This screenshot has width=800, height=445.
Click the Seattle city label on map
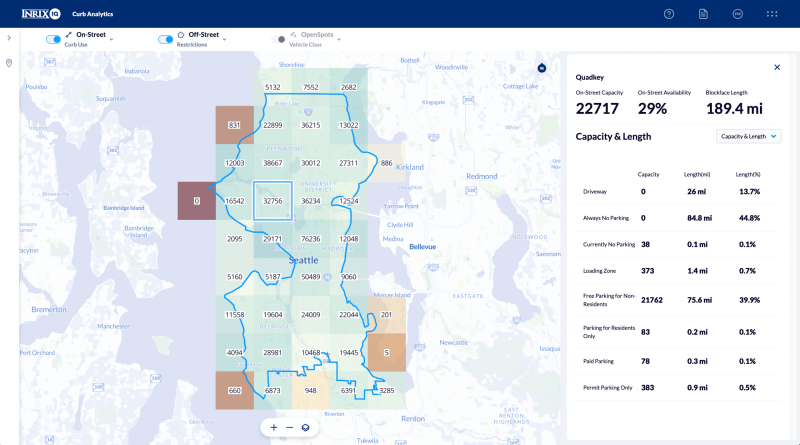pos(304,260)
